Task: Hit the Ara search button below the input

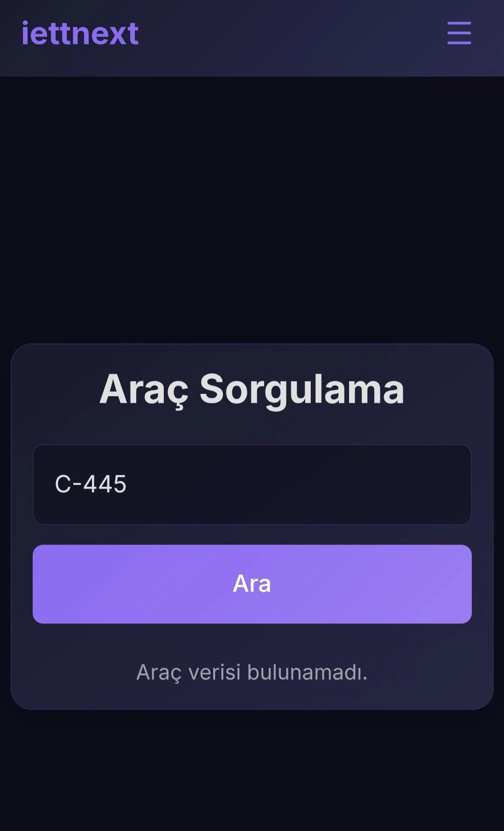Action: (x=252, y=584)
